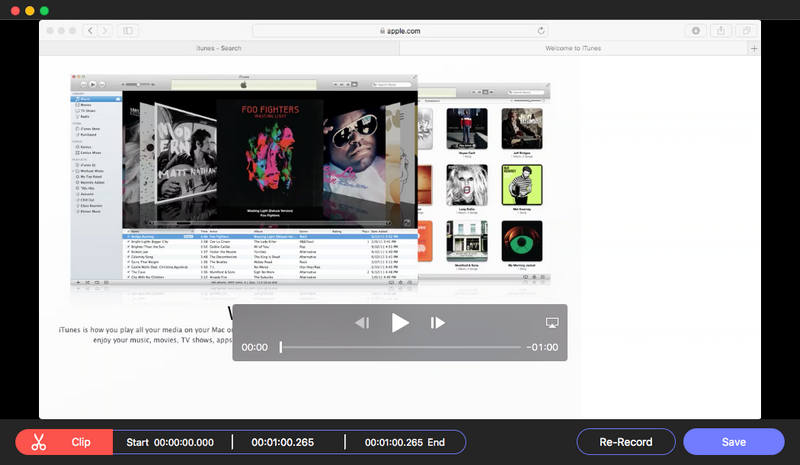Show all Safari tabs
This screenshot has width=800, height=465.
[746, 31]
